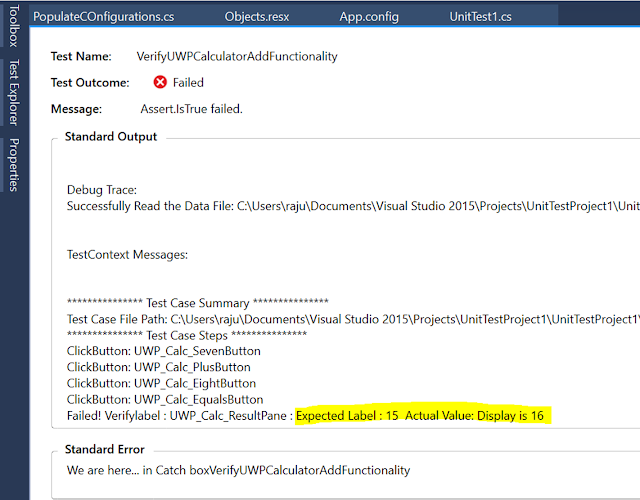
Task: Switch to the UnitTest1.cs tab
Action: tap(480, 18)
